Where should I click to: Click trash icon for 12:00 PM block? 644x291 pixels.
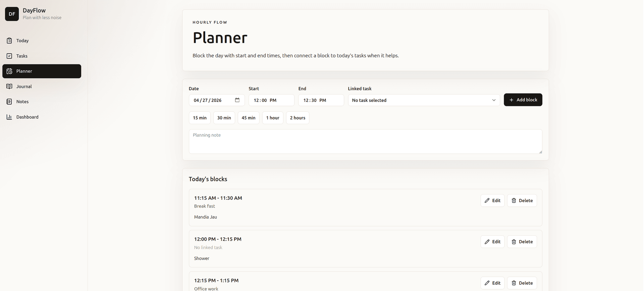pos(514,242)
